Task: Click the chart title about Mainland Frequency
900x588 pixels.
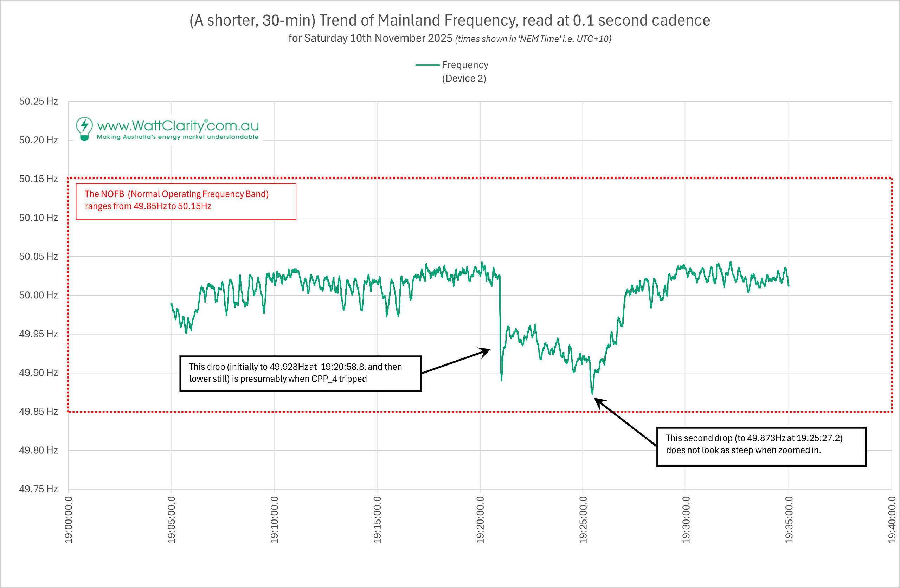Action: point(449,20)
